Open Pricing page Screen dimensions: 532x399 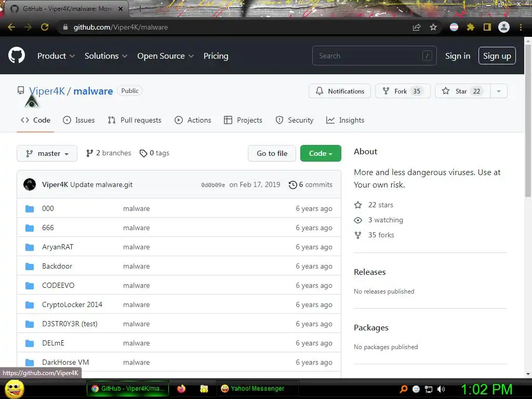(216, 56)
